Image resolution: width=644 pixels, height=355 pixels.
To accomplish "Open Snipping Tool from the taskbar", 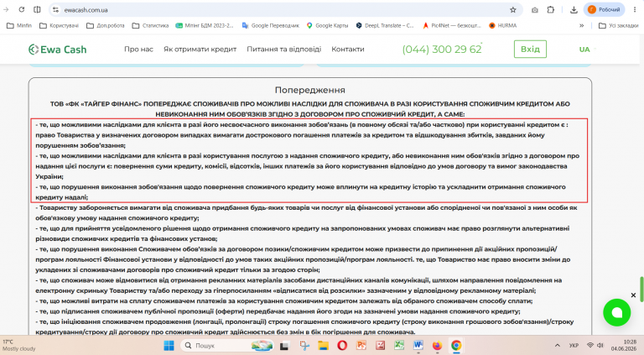I will [304, 346].
